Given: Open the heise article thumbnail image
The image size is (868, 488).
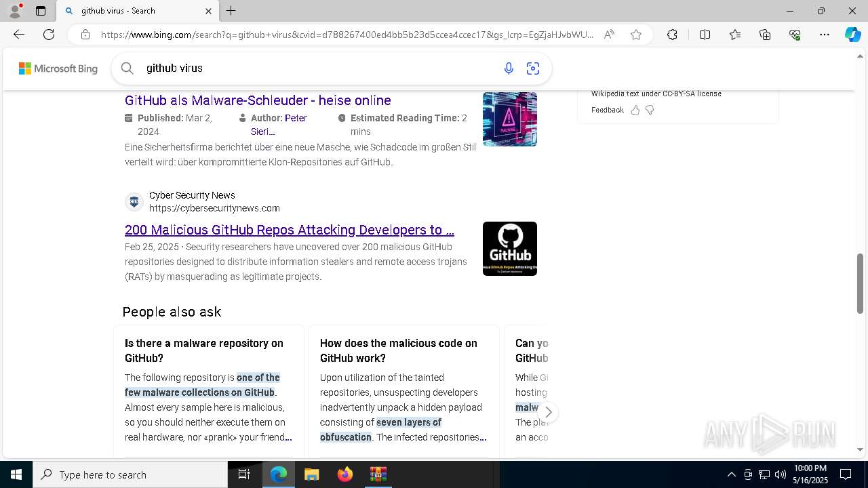Looking at the screenshot, I should tap(510, 119).
